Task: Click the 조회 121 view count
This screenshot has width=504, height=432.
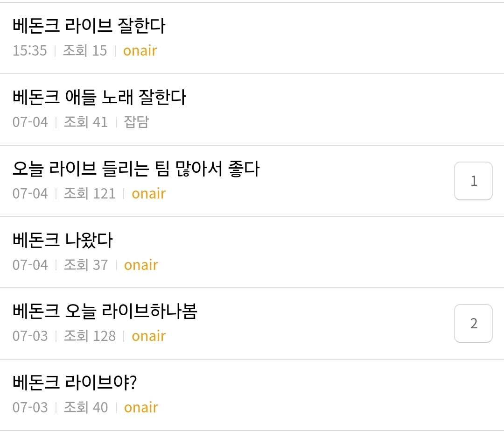Action: 89,194
